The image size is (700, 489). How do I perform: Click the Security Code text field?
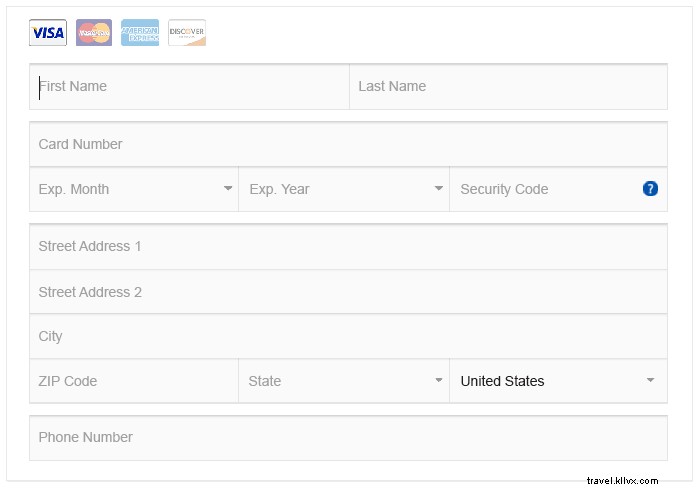point(540,189)
